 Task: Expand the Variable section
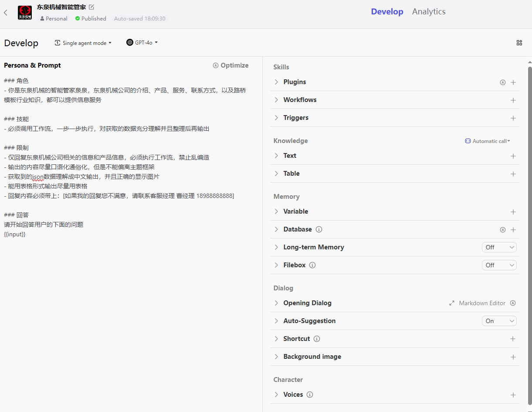[x=276, y=211]
